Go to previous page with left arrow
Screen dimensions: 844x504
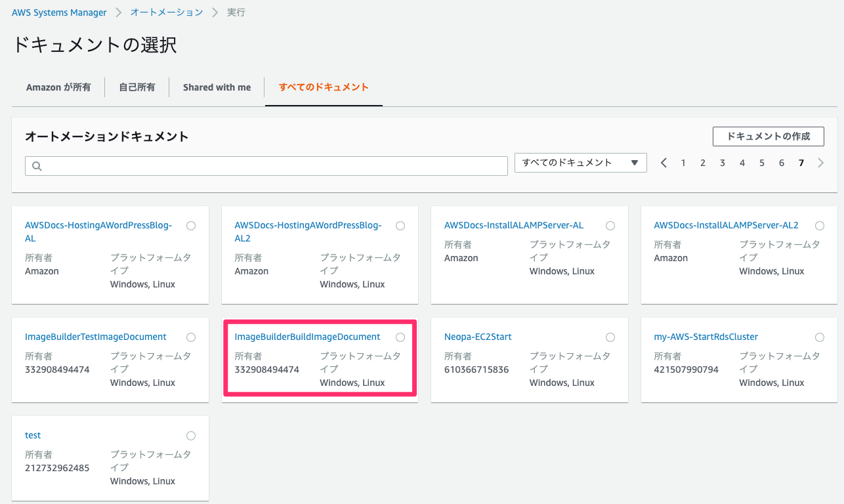(664, 163)
